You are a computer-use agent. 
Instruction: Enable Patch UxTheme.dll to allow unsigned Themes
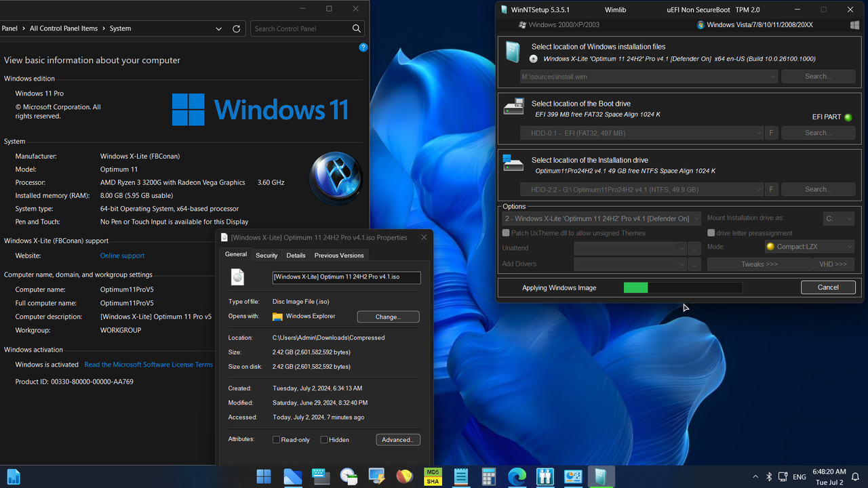pos(505,232)
